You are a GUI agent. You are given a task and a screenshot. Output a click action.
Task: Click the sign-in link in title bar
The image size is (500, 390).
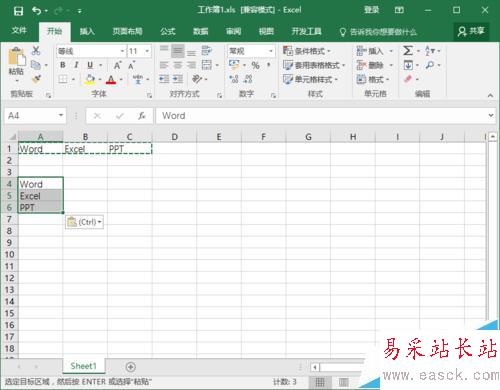(x=371, y=10)
